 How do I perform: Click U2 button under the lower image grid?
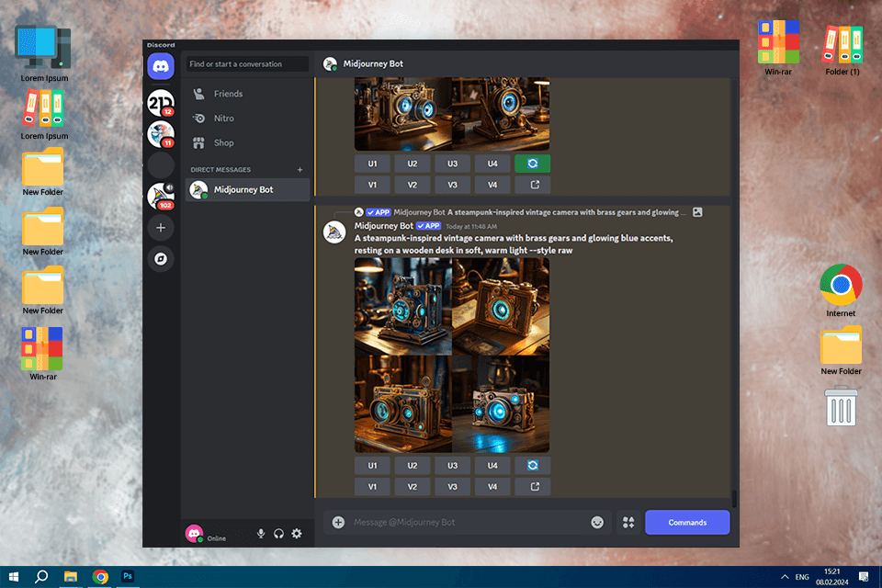tap(413, 465)
